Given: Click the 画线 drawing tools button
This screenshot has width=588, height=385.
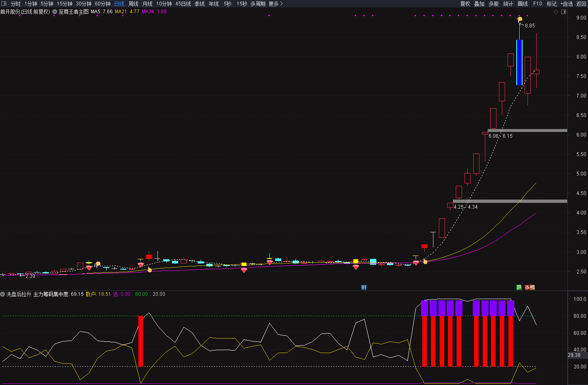Looking at the screenshot, I should 523,4.
